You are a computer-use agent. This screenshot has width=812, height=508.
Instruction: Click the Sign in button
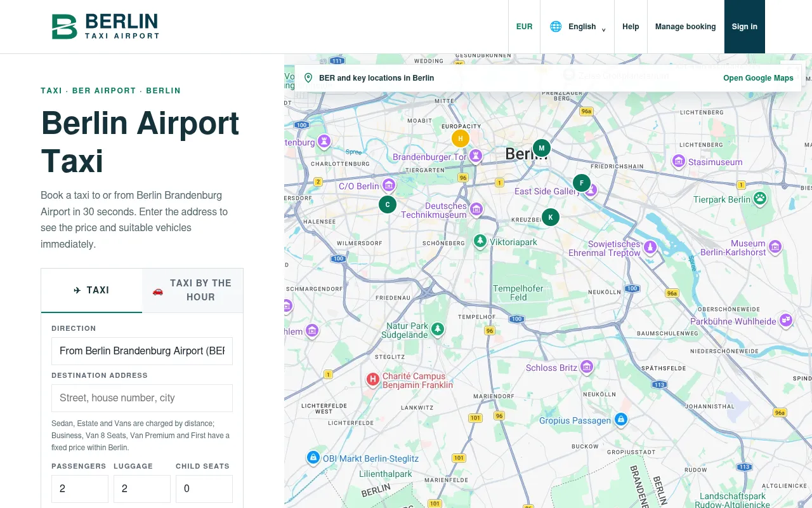[x=745, y=27]
